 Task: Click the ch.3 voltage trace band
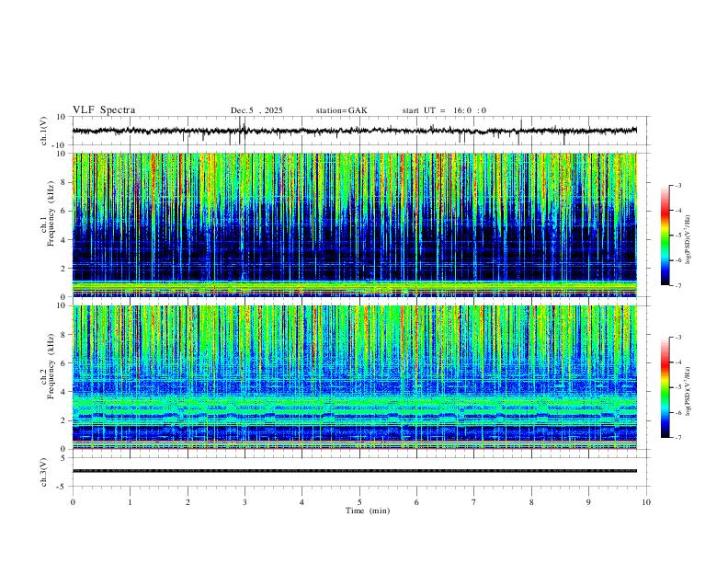[354, 471]
